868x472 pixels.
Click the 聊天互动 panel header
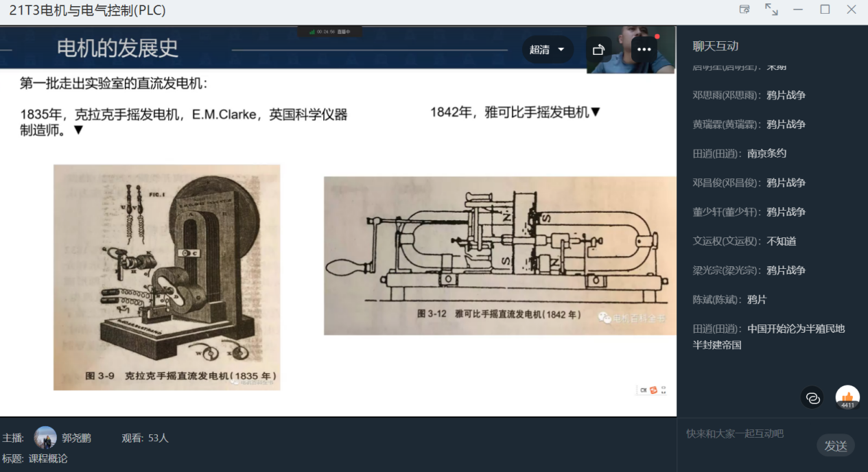(x=715, y=46)
